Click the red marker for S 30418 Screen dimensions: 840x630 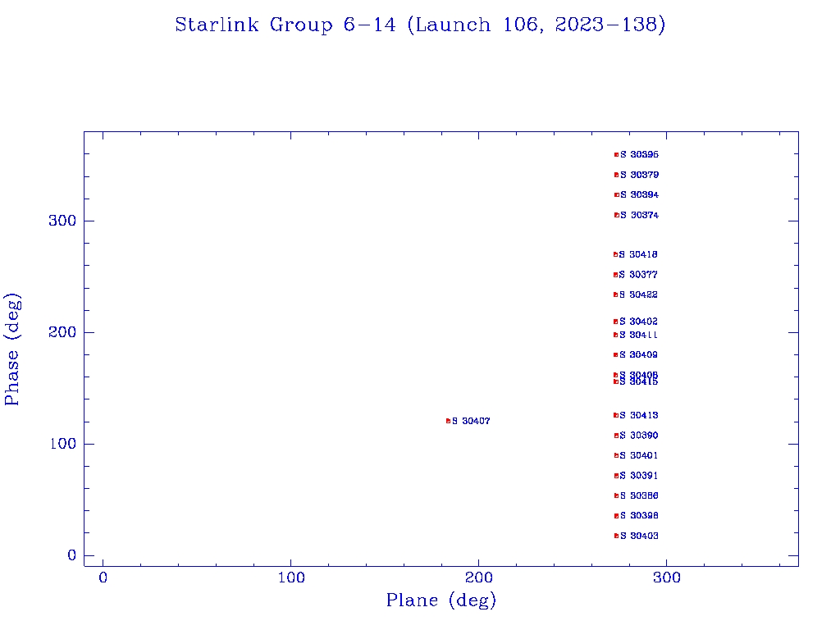pos(615,254)
